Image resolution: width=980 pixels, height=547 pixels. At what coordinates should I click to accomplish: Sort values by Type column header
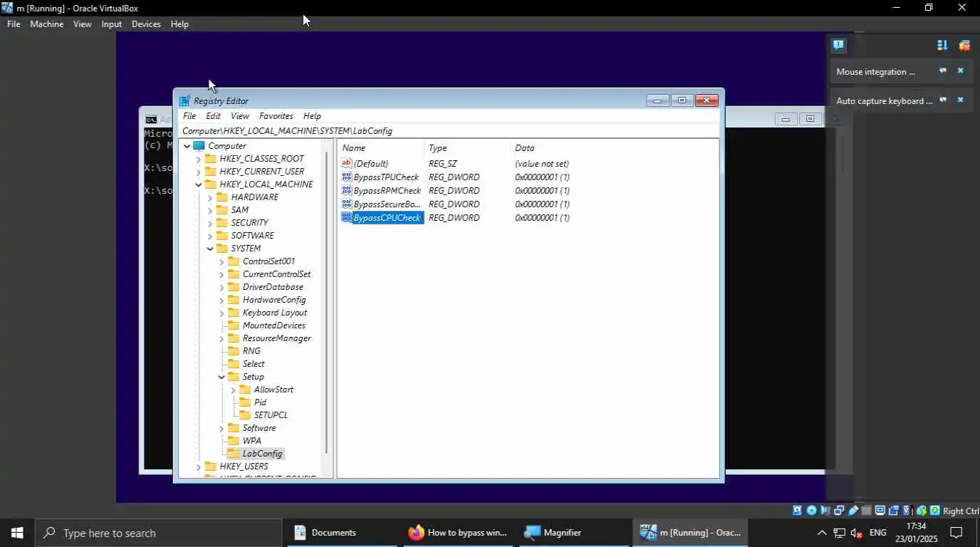coord(468,147)
